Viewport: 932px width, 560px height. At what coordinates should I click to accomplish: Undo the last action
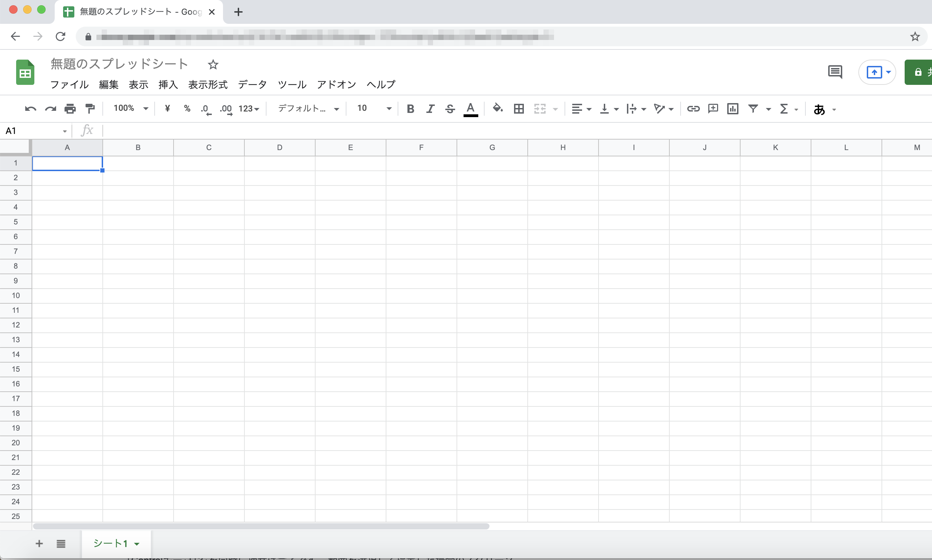(30, 109)
